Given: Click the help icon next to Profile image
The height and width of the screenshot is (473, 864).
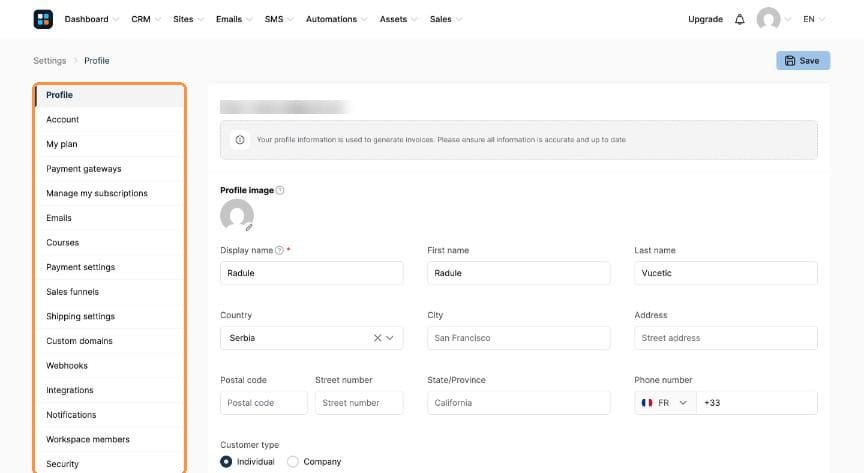Looking at the screenshot, I should pos(280,190).
